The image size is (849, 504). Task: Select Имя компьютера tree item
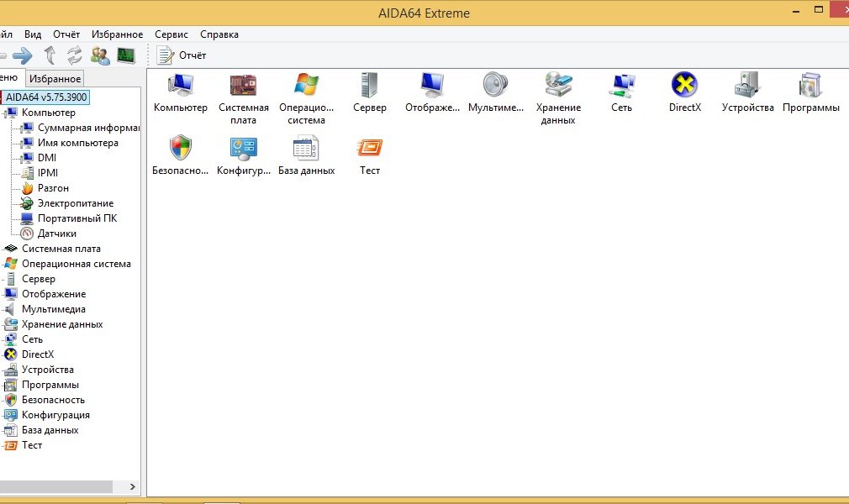(x=77, y=143)
